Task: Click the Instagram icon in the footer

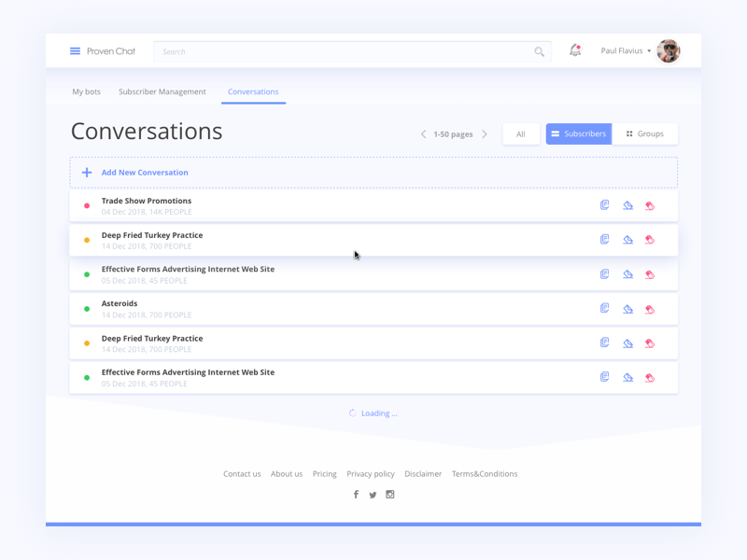Action: [389, 494]
